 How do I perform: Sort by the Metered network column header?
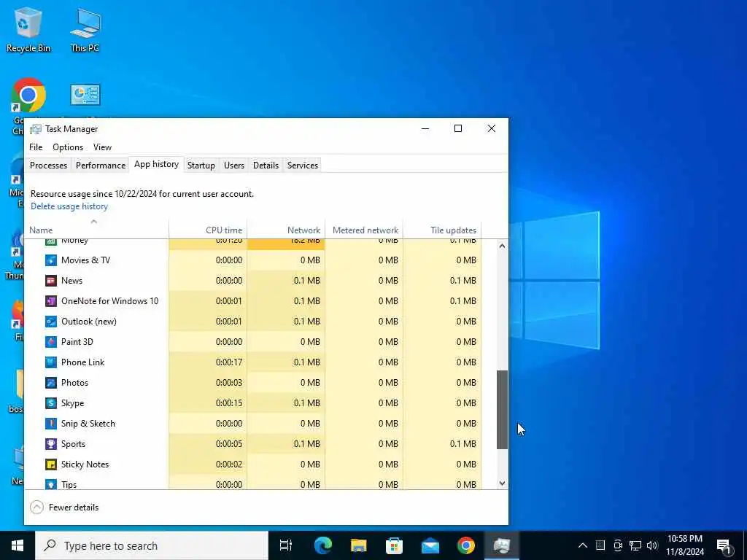coord(365,230)
